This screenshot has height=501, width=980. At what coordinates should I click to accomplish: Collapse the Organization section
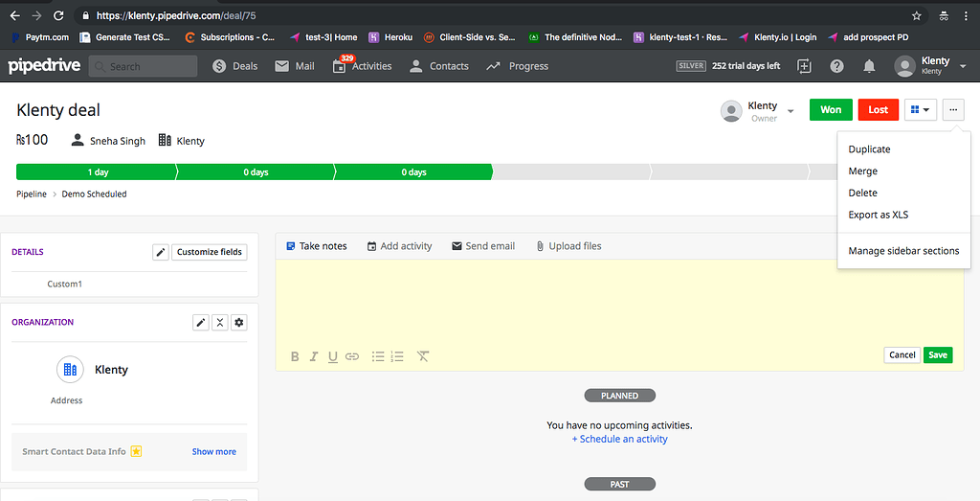[x=220, y=323]
